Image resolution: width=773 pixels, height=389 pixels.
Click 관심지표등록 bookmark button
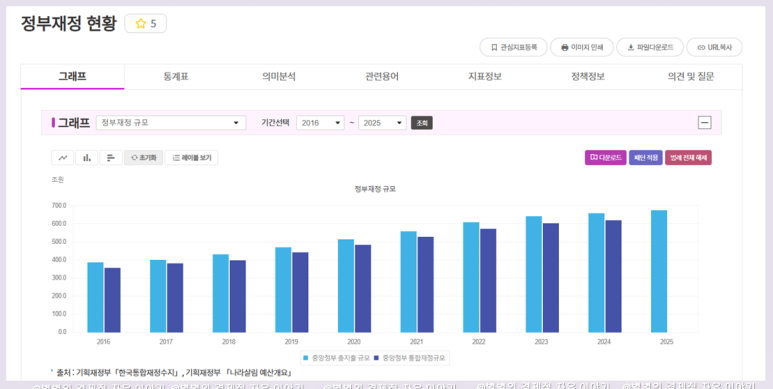[x=513, y=47]
